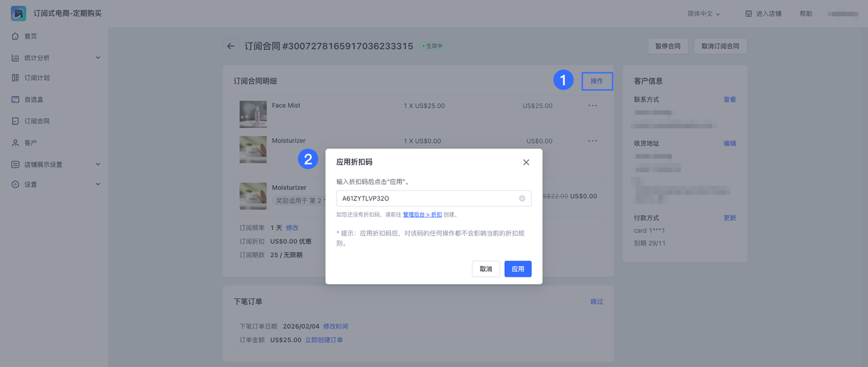868x367 pixels.
Task: Click 进入店铺 in the top bar
Action: pyautogui.click(x=769, y=14)
